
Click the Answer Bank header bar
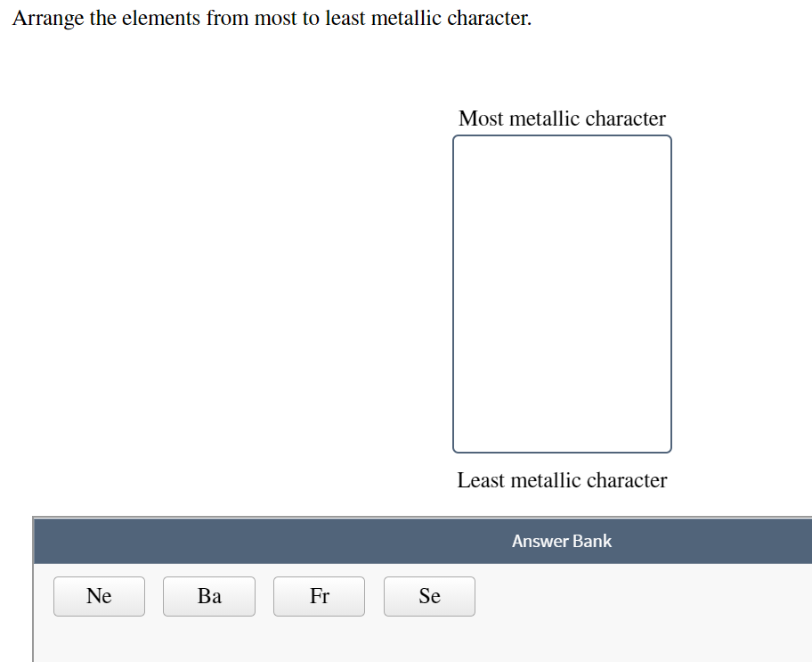coord(562,541)
